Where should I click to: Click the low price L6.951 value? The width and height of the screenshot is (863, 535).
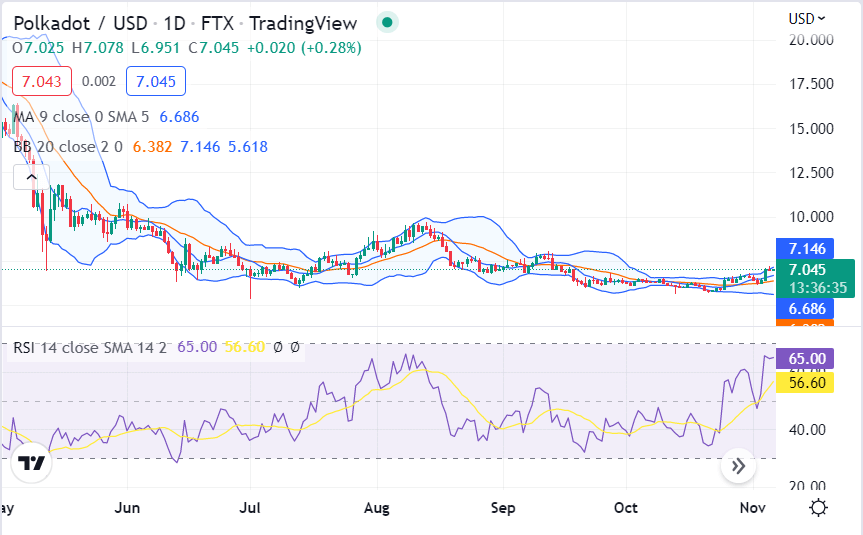156,48
